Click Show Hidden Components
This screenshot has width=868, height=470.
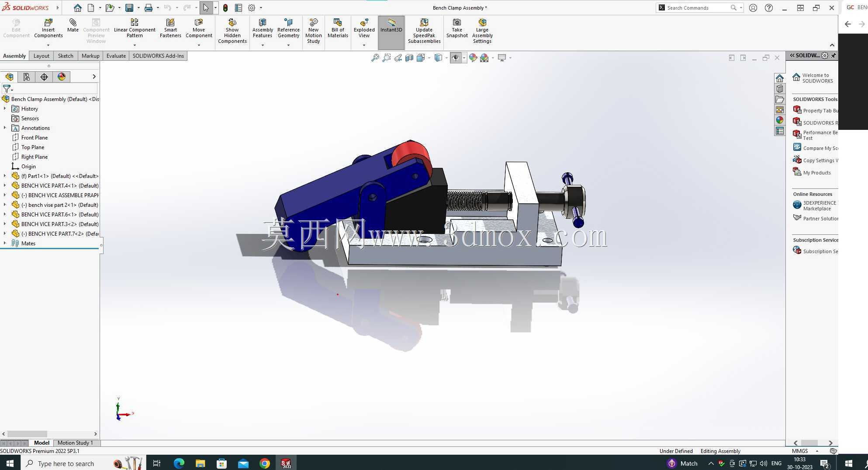pos(232,31)
